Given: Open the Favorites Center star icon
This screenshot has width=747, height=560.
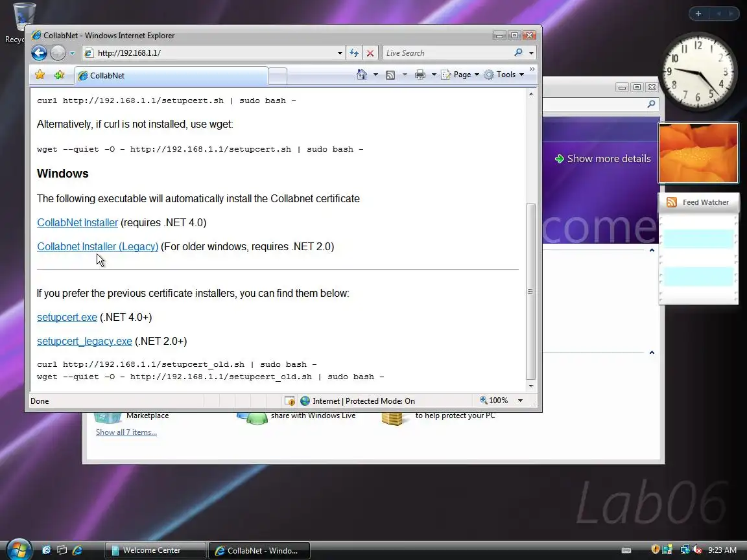Looking at the screenshot, I should pyautogui.click(x=40, y=75).
